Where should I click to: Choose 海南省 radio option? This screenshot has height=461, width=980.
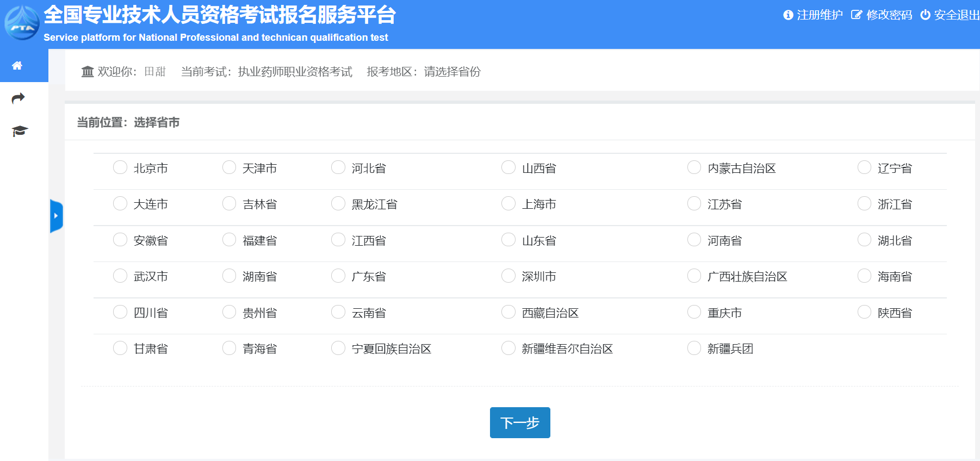tap(865, 276)
